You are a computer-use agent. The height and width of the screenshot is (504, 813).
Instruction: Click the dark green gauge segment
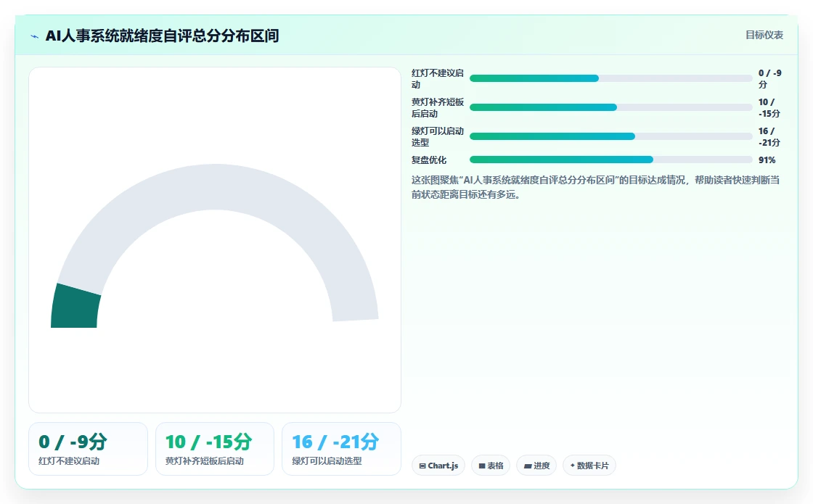[x=75, y=307]
